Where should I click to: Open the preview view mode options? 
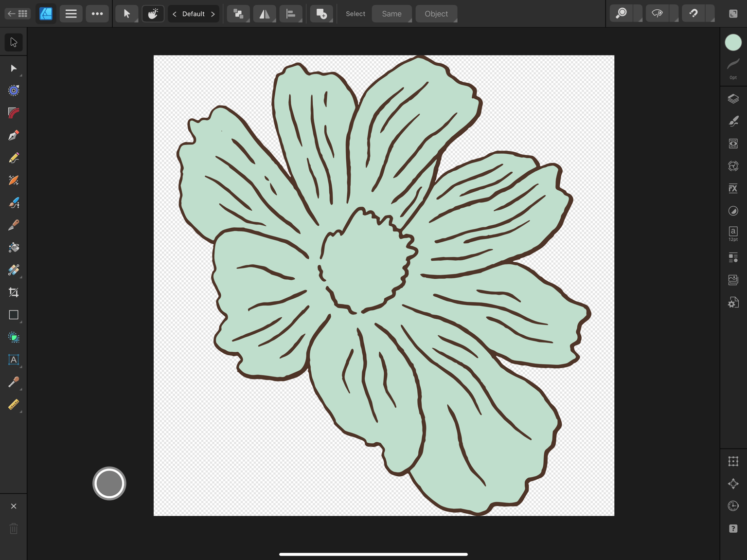(658, 14)
